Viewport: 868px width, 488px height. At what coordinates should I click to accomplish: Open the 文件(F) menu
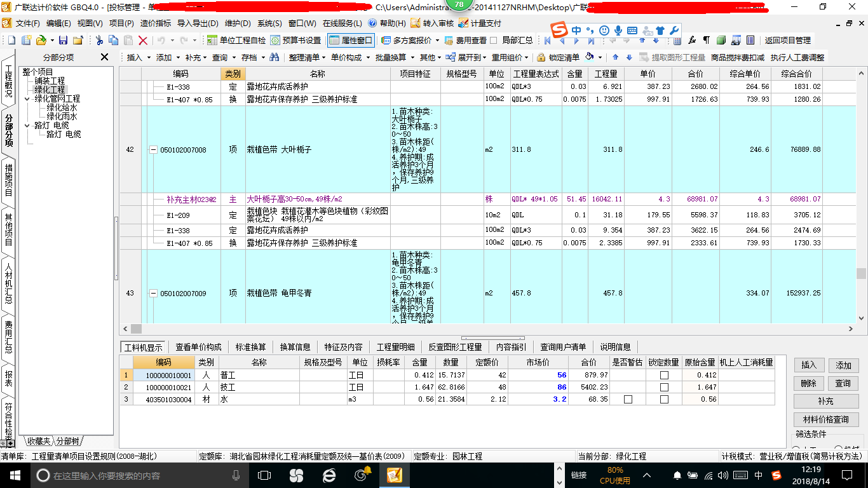27,24
